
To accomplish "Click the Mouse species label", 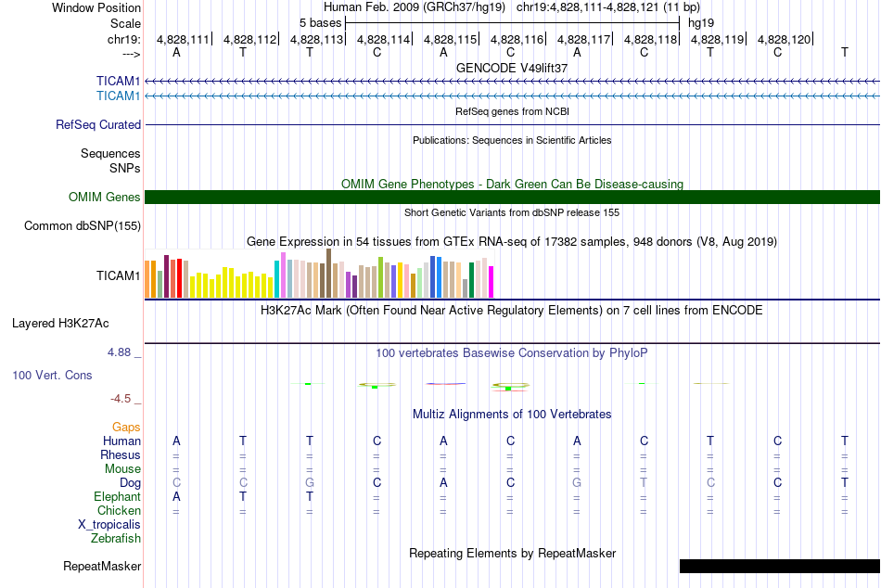I will (122, 469).
